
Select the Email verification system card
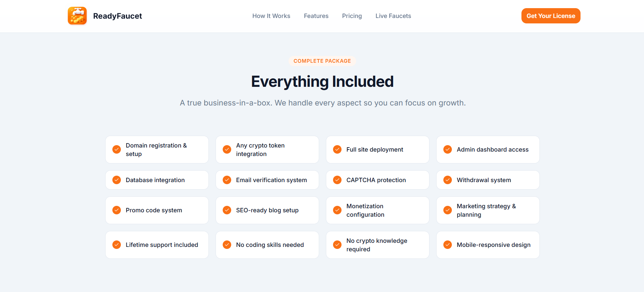click(x=267, y=180)
